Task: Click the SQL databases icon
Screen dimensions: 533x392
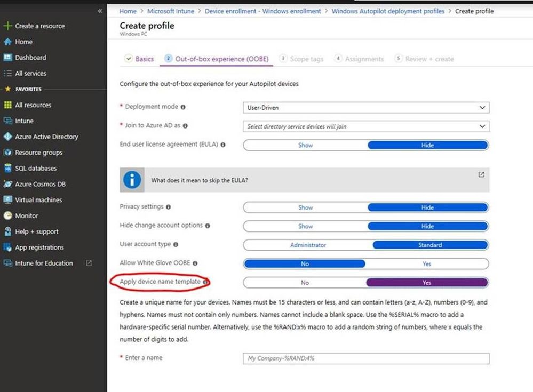Action: pyautogui.click(x=7, y=168)
